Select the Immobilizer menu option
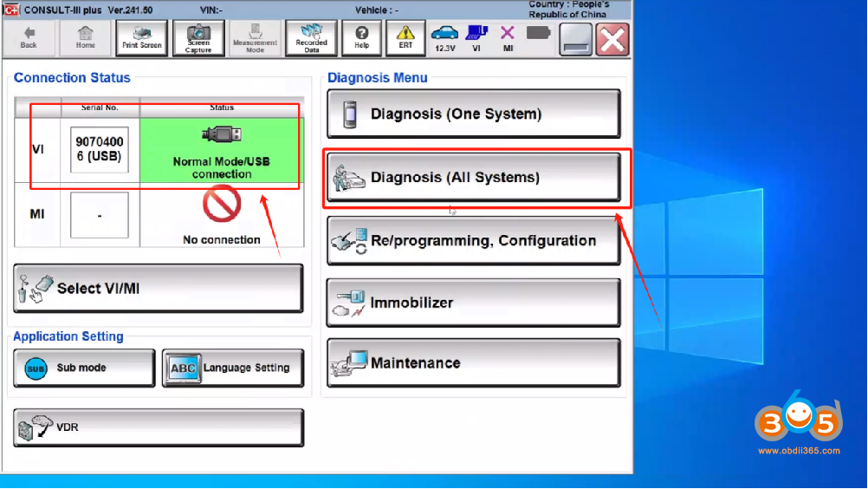Screen dimensions: 868x489 (x=473, y=303)
